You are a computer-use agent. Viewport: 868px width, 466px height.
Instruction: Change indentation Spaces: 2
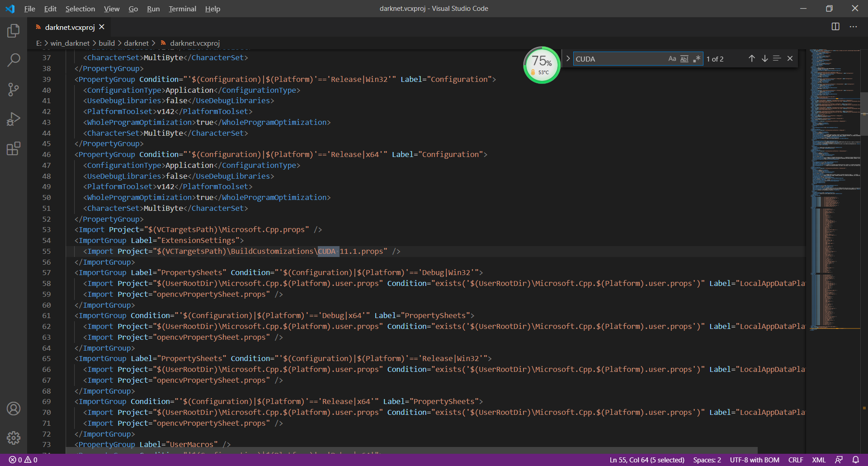[x=707, y=460]
